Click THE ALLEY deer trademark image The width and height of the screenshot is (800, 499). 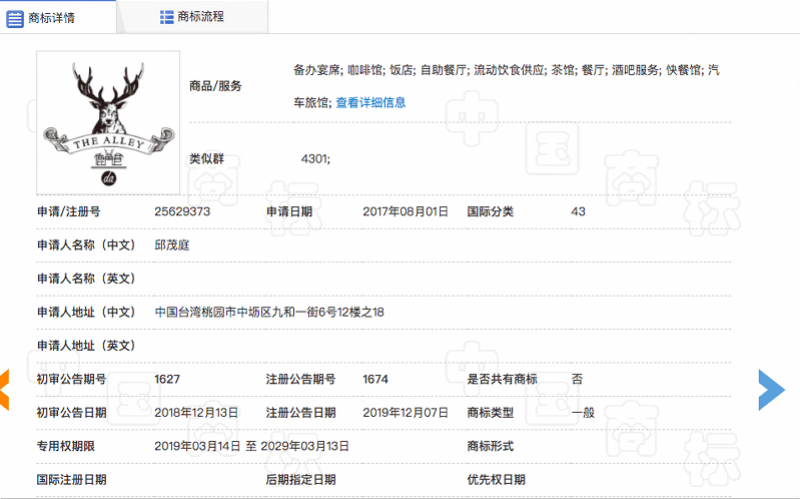(108, 122)
